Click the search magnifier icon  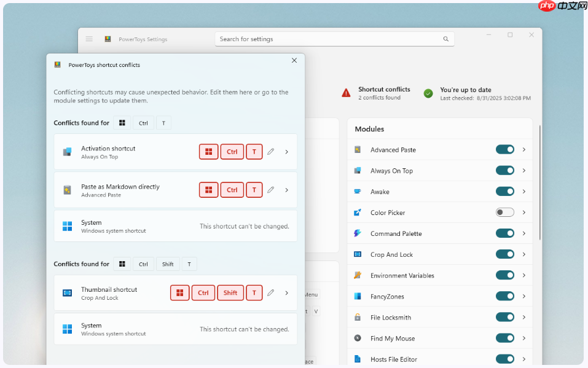446,39
